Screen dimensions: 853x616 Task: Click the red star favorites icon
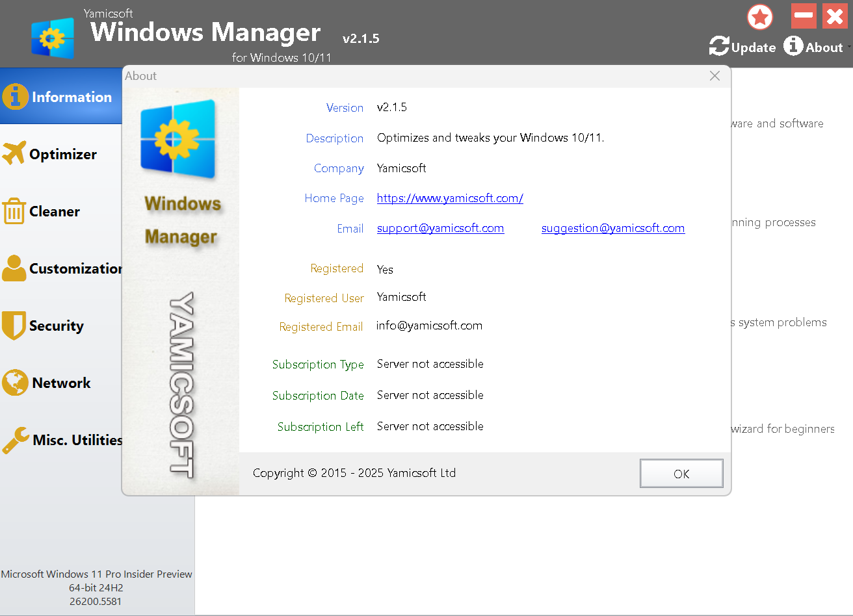coord(760,17)
